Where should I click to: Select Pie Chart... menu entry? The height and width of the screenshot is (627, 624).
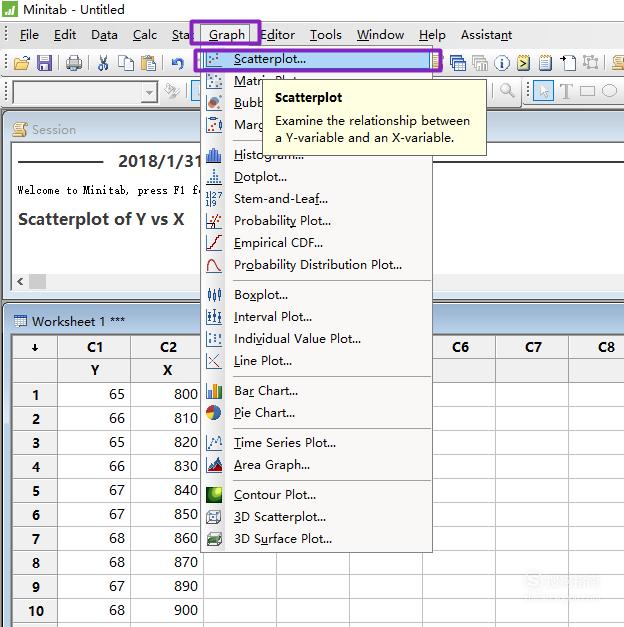click(x=316, y=413)
